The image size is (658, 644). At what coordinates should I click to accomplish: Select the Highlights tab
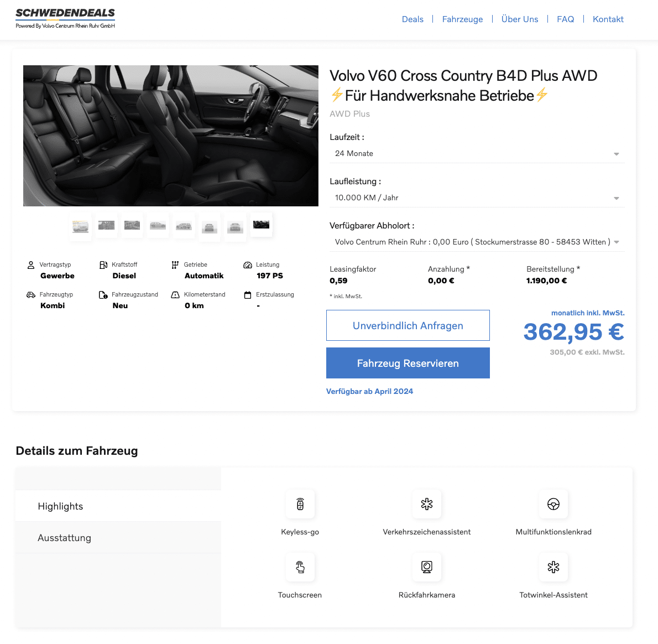[x=118, y=506]
